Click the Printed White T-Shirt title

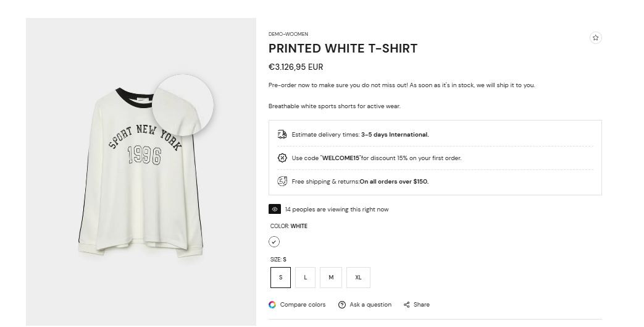tap(343, 48)
